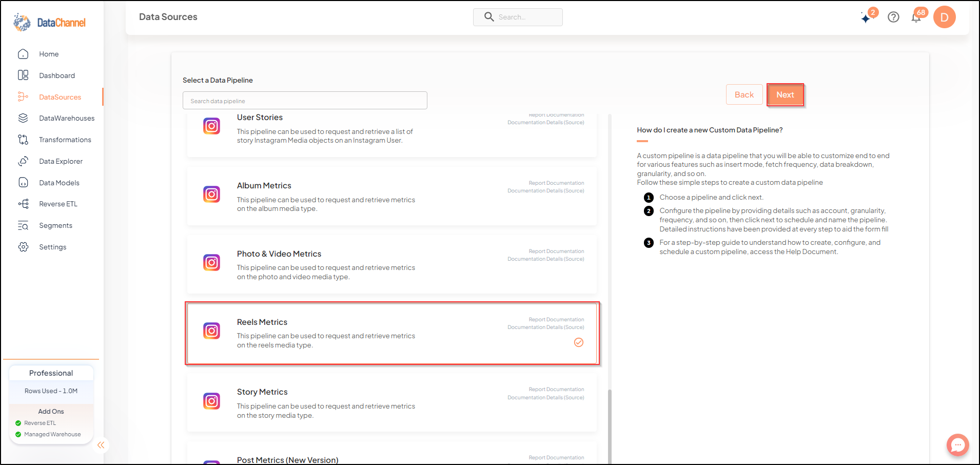Click the Rows Used - 1.0M text

[51, 391]
